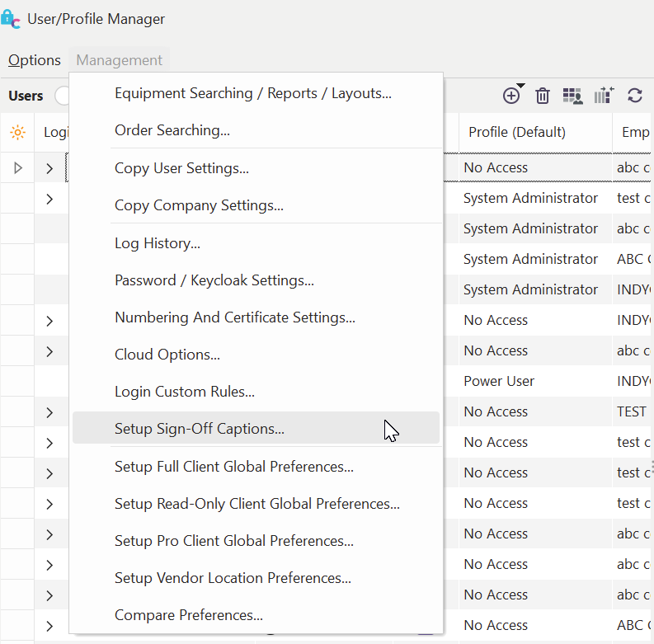The image size is (654, 644).
Task: Expand the first user row chevron
Action: [x=49, y=168]
